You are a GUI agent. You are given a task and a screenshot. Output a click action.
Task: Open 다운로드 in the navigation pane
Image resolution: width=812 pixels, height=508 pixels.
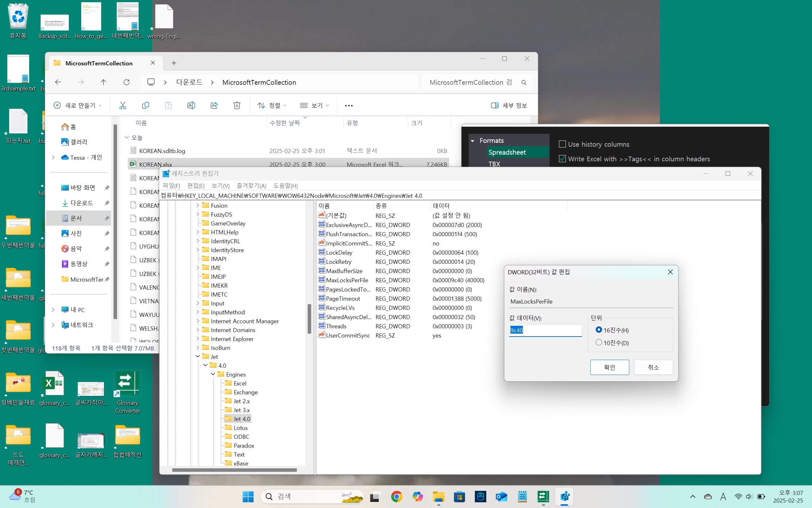pos(82,203)
